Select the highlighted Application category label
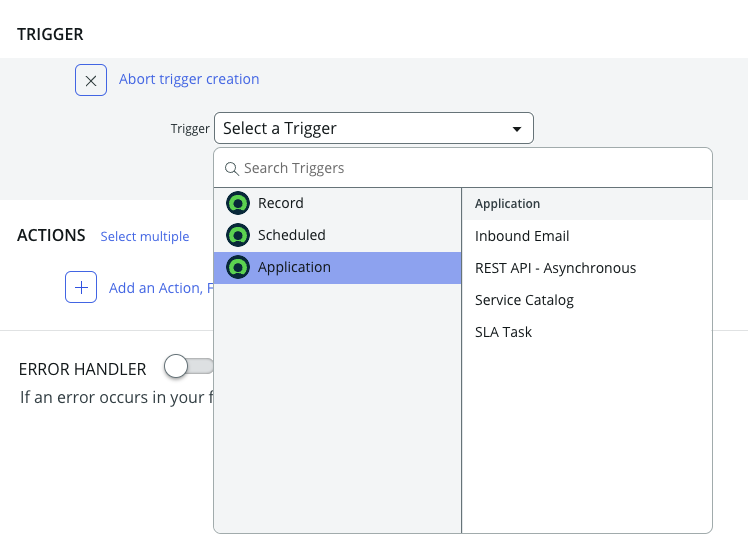 pos(294,267)
